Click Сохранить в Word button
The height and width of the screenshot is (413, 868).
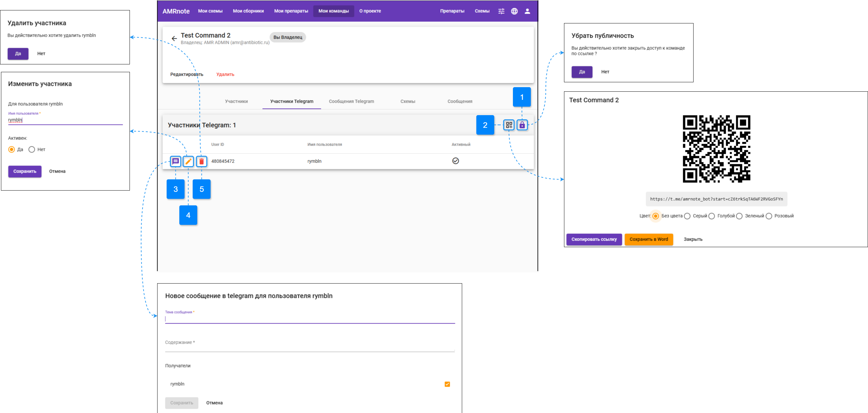coord(648,239)
